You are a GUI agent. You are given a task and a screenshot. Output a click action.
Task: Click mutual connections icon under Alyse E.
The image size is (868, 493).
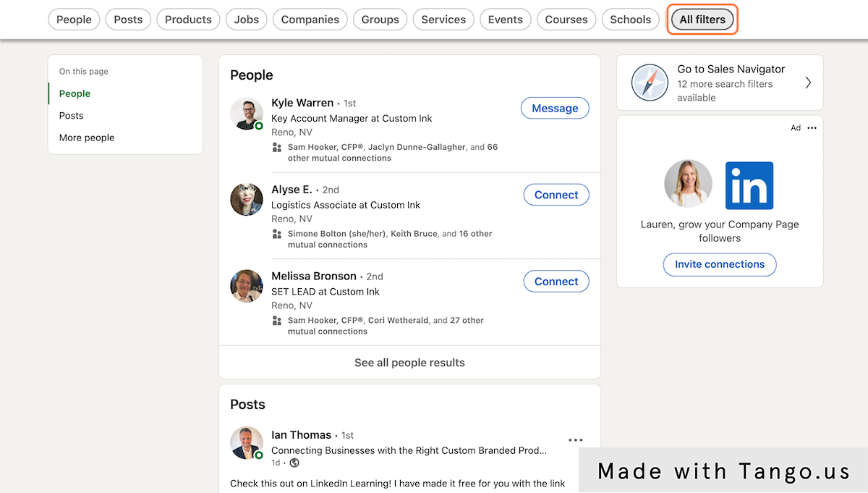point(276,235)
